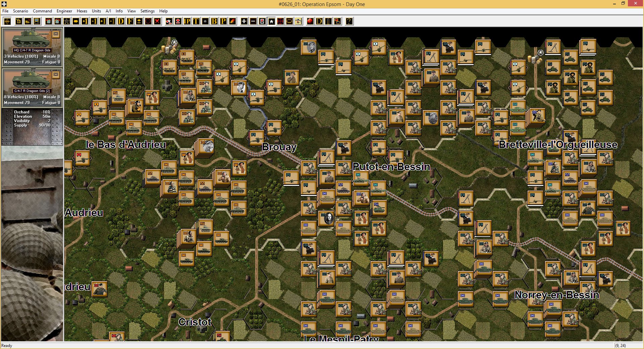Screen dimensions: 644x349
Task: Toggle the white star objectives button
Action: pos(271,21)
